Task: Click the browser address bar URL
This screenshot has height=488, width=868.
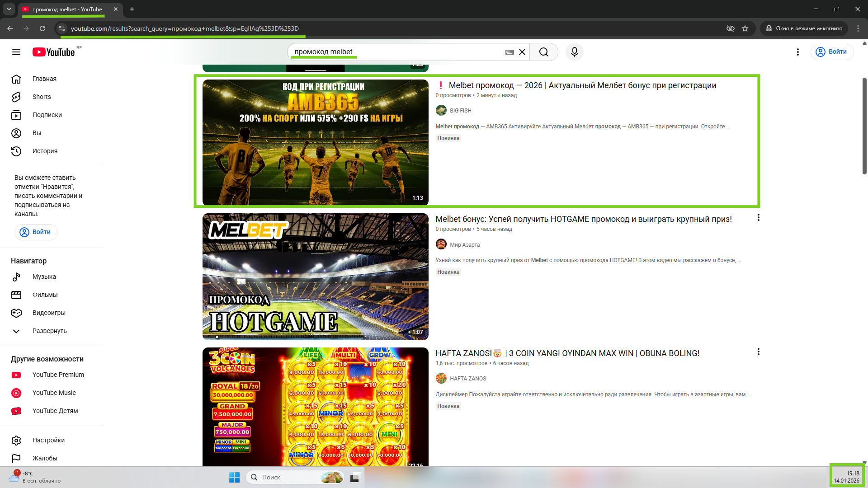Action: (x=184, y=28)
